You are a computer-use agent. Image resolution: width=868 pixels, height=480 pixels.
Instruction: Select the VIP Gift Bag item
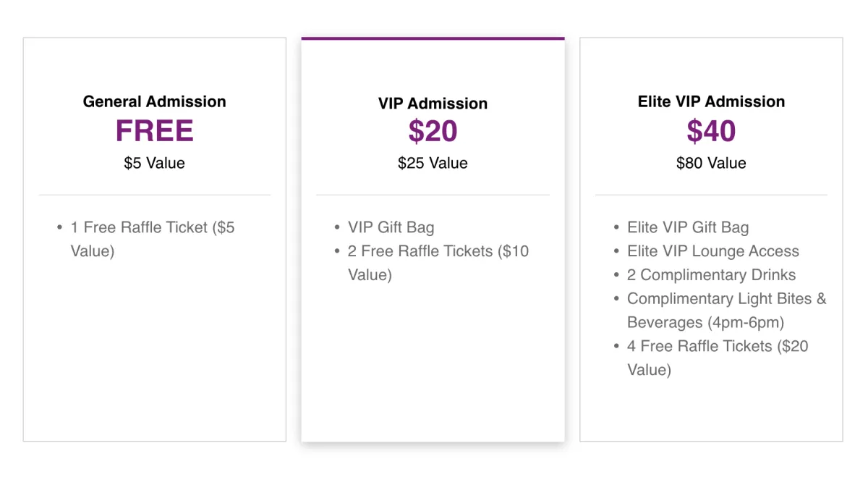point(391,227)
